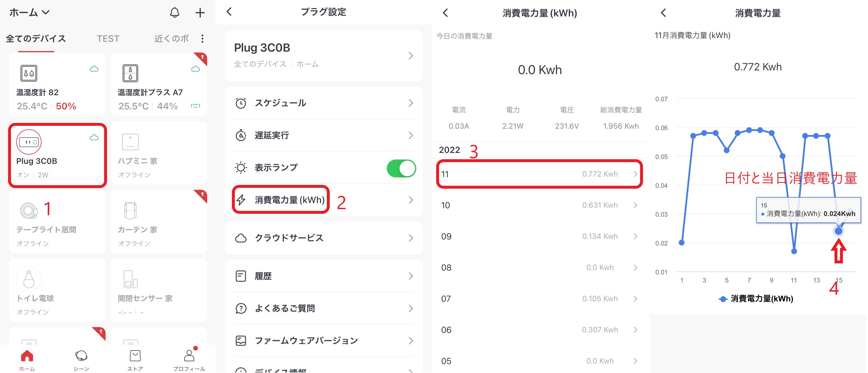Tap the Plug 3C0B device icon
868x373 pixels.
coord(29,142)
